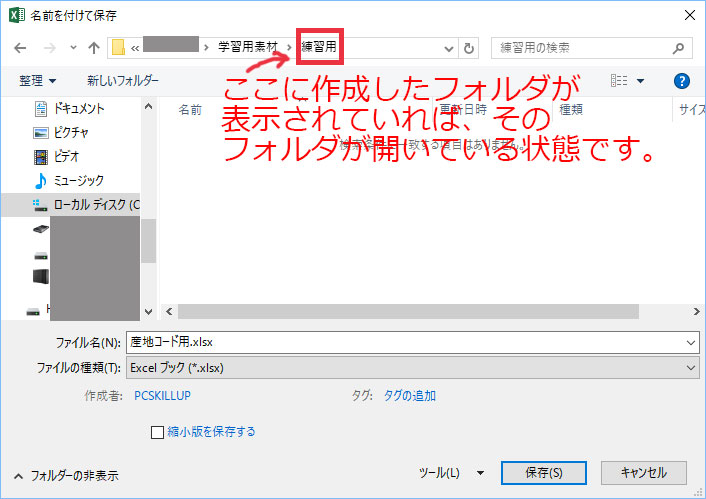
Task: Create a new folder with 新しいフォルダー
Action: (x=123, y=81)
